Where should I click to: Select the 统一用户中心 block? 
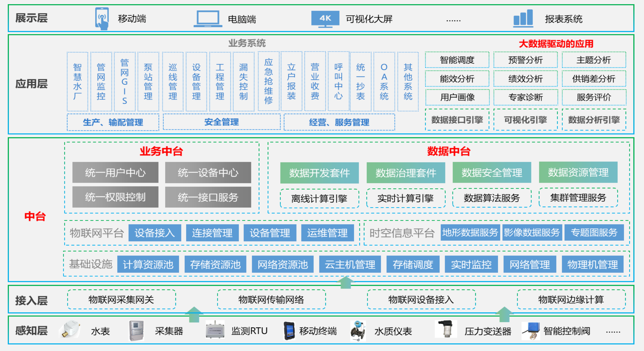[115, 173]
